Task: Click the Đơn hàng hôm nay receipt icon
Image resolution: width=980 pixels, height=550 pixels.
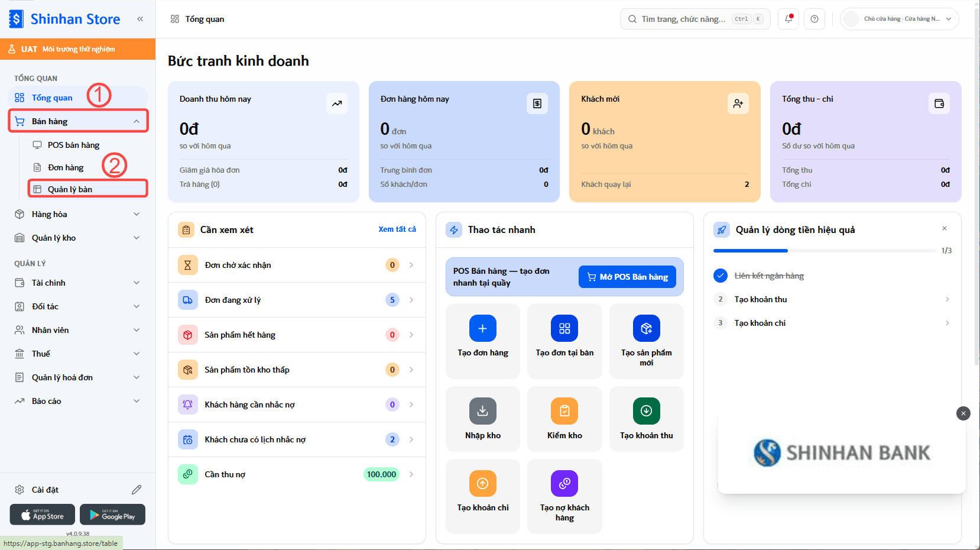Action: [x=537, y=103]
